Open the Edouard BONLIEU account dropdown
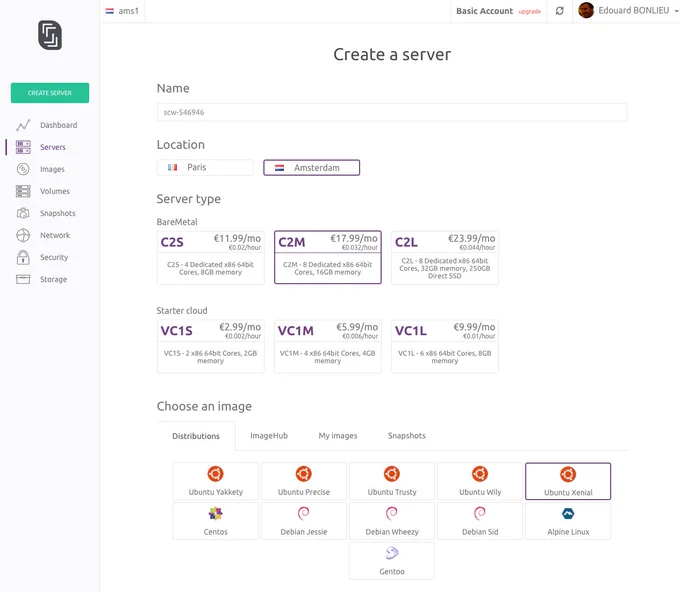The height and width of the screenshot is (592, 680). [628, 11]
